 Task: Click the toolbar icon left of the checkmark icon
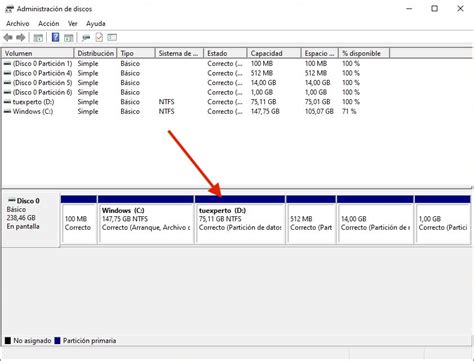(x=86, y=38)
